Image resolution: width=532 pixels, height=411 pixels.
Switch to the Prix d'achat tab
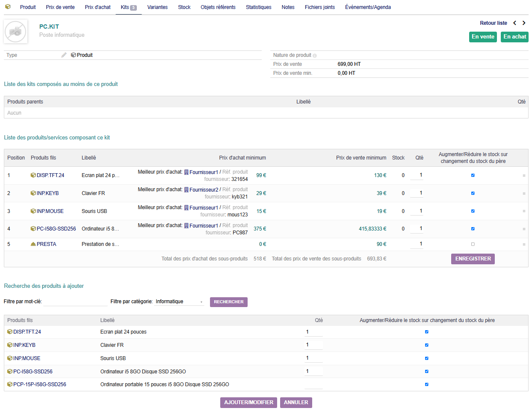tap(98, 7)
